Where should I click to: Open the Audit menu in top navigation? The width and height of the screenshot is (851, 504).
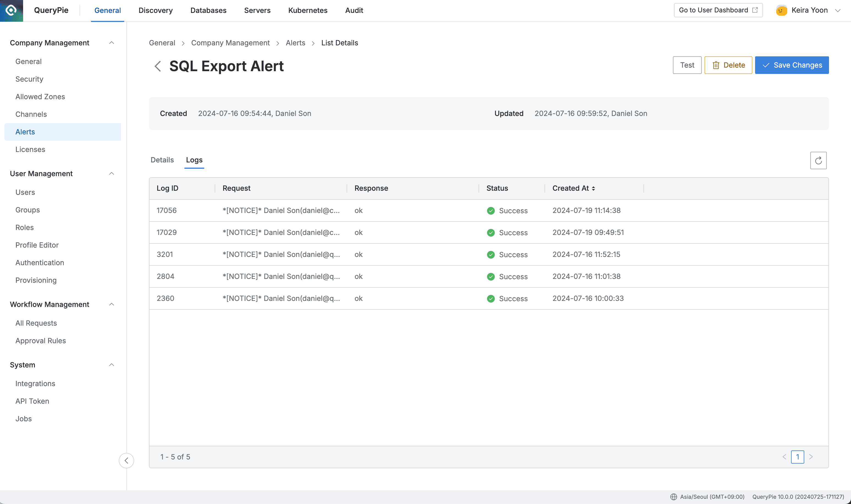coord(354,10)
